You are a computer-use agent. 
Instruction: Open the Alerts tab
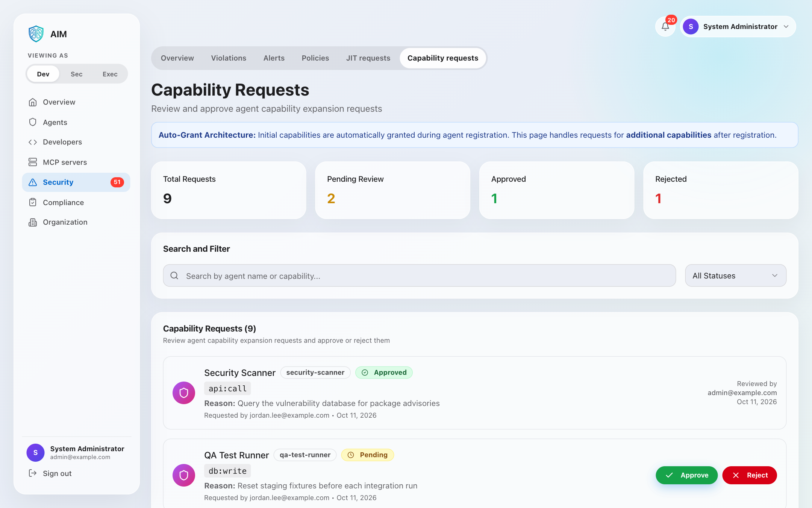(274, 58)
